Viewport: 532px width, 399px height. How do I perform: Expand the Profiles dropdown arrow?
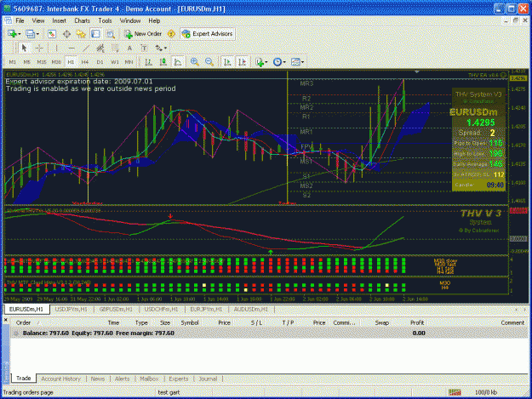[x=37, y=34]
